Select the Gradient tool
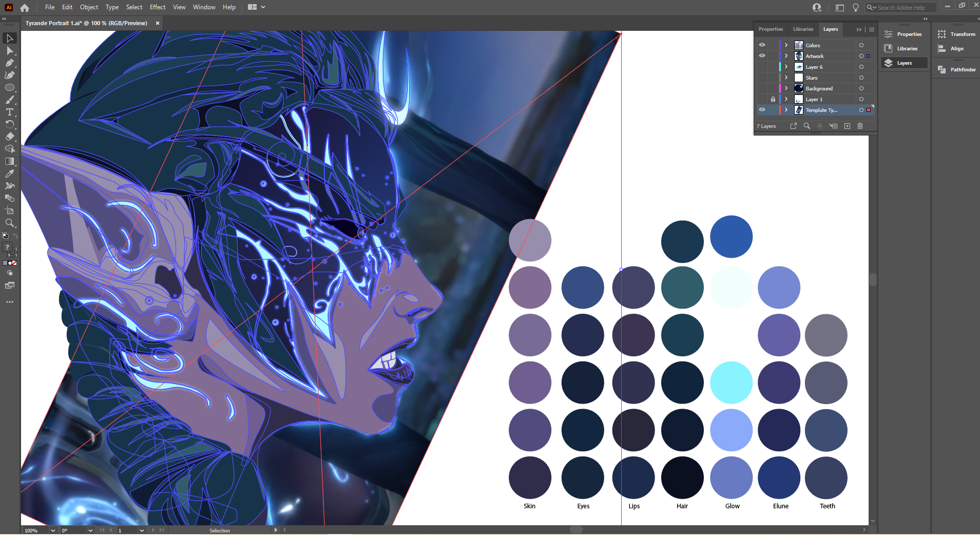The width and height of the screenshot is (980, 535). click(10, 161)
